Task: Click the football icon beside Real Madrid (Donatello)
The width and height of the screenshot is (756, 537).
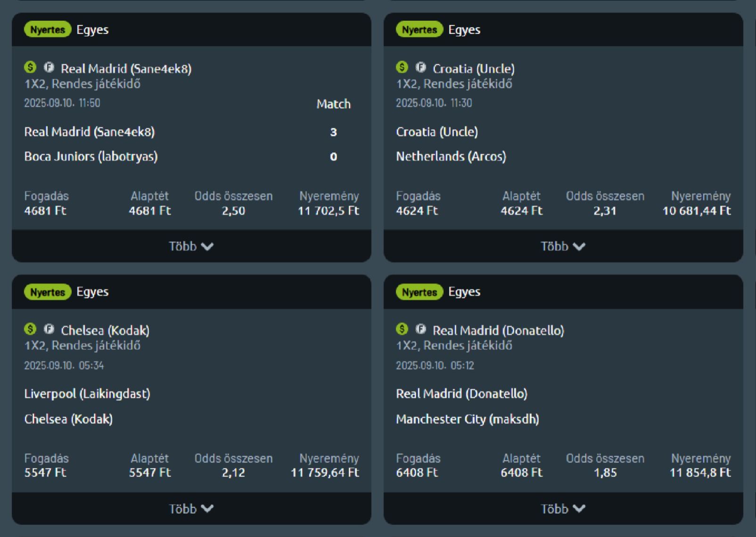Action: [x=421, y=329]
